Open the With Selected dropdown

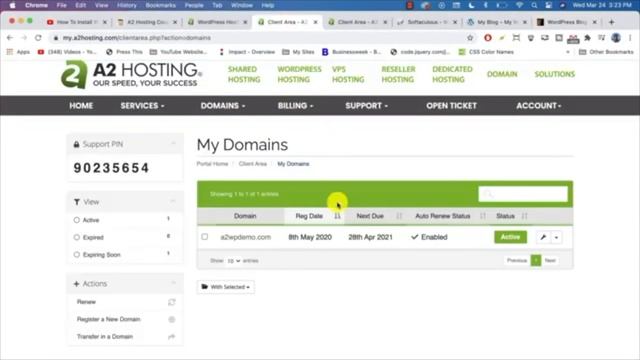226,287
